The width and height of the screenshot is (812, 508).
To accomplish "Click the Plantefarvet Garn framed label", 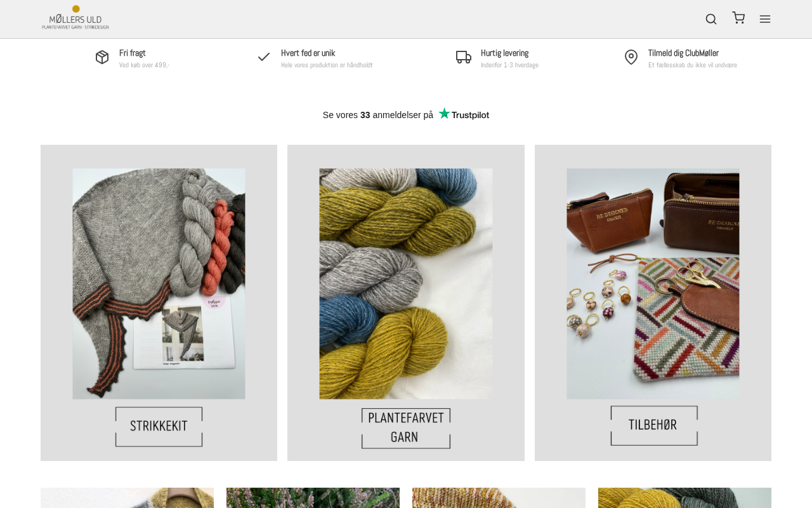I will pyautogui.click(x=406, y=428).
